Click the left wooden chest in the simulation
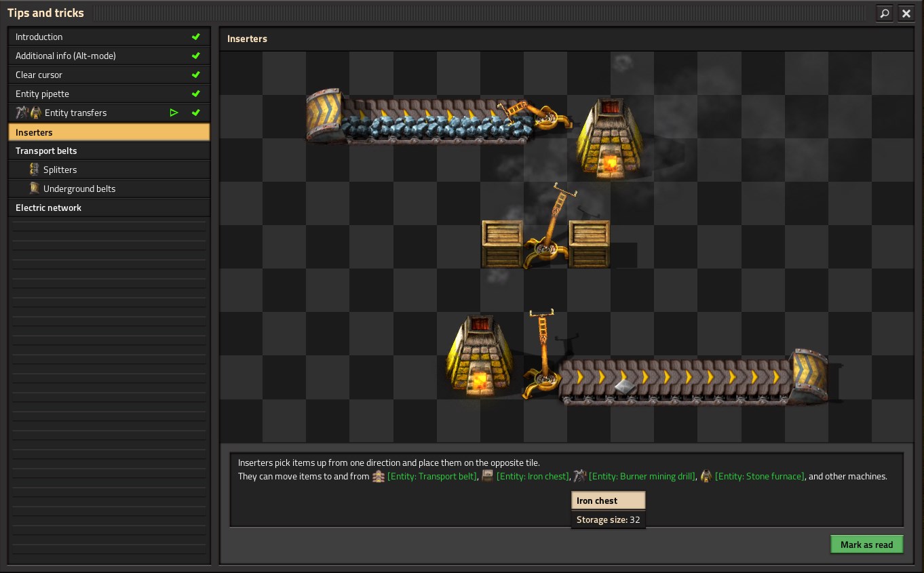The image size is (924, 573). pyautogui.click(x=502, y=243)
